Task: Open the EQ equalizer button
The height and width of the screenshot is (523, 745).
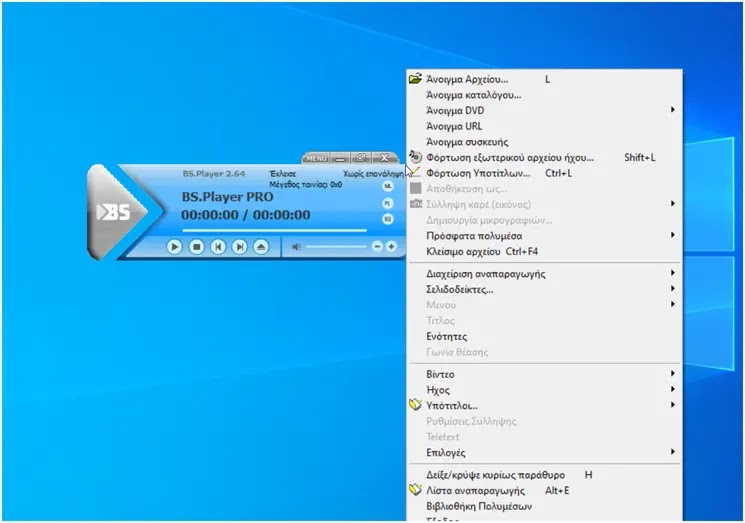Action: (388, 219)
